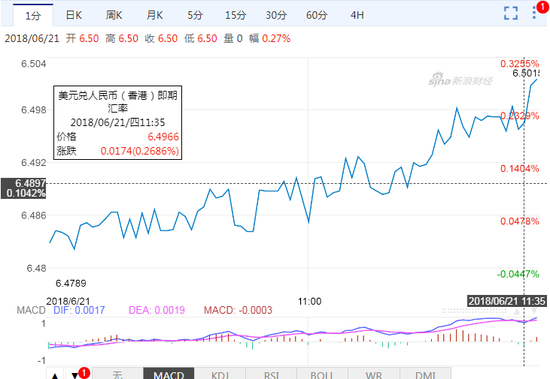Viewport: 550px width, 379px height.
Task: Click the black up-arrow button below the MACD panel
Action: 55,375
